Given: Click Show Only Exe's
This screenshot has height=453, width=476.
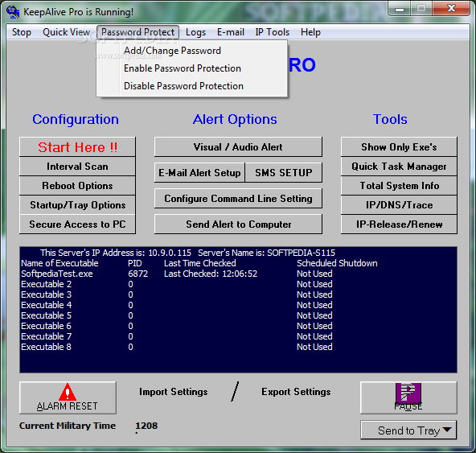Looking at the screenshot, I should [399, 146].
